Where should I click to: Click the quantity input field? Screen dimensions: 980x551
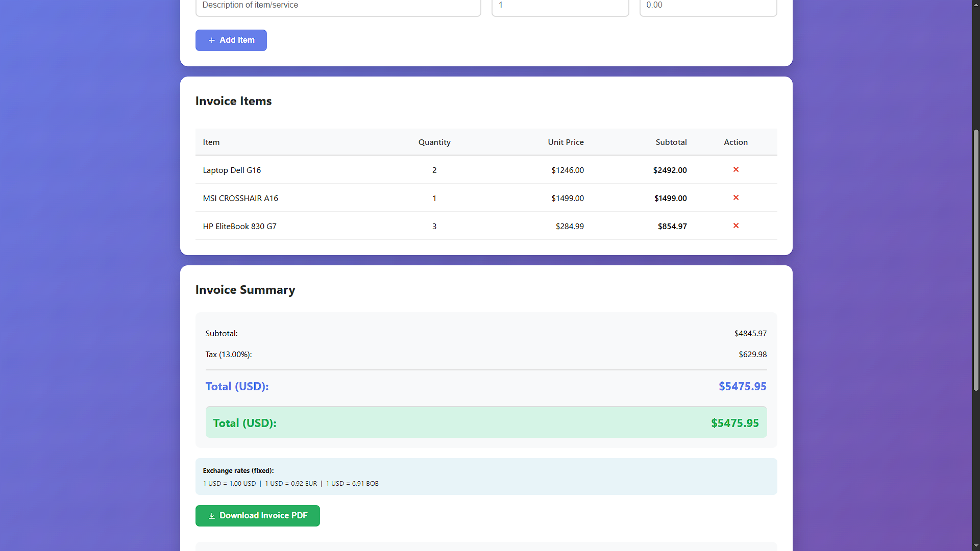560,6
